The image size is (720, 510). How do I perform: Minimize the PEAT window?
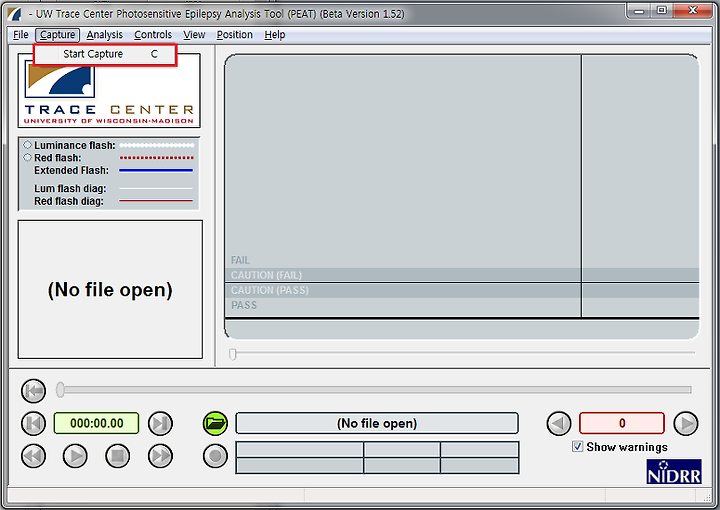639,11
